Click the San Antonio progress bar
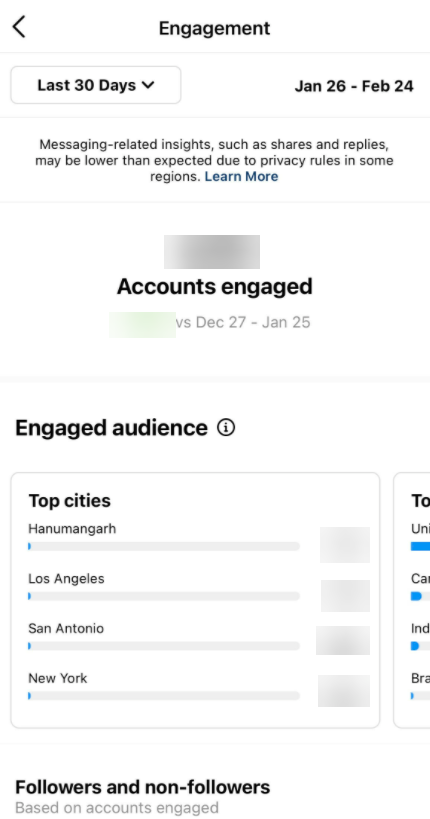Image resolution: width=430 pixels, height=819 pixels. (x=164, y=646)
